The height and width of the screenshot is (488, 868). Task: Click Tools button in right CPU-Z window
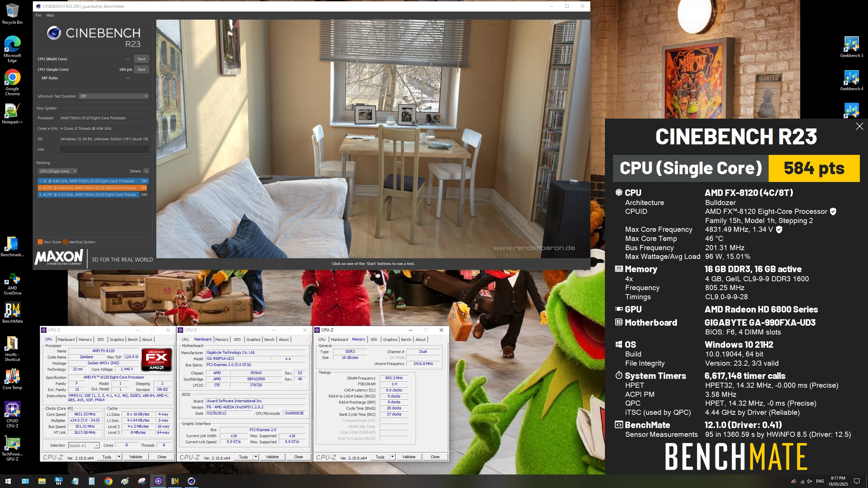pos(380,457)
